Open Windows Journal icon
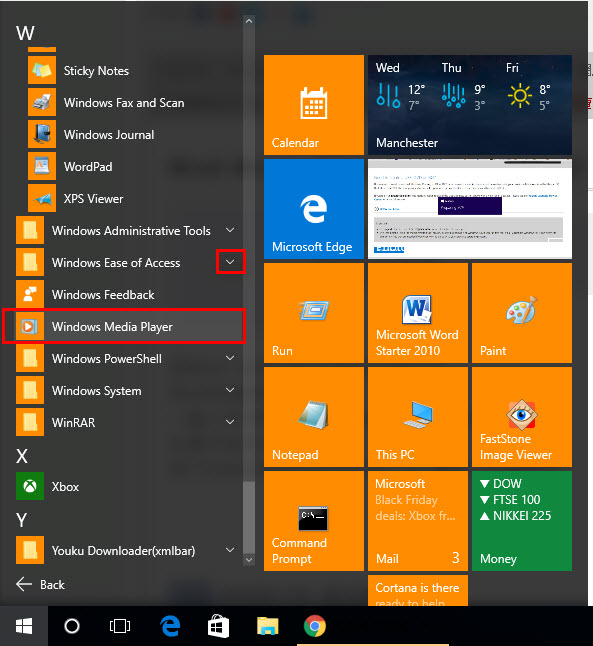This screenshot has width=593, height=646. coord(42,134)
